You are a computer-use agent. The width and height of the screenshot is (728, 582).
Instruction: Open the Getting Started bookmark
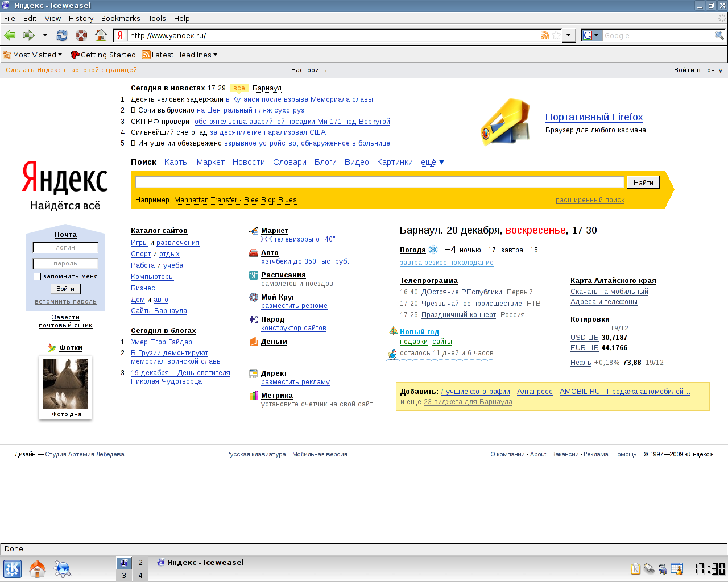click(x=103, y=55)
